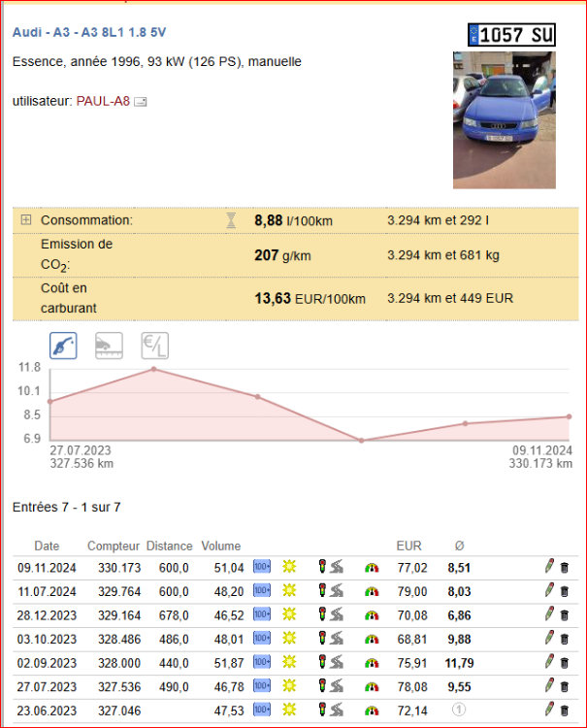
Task: Click the 13,63 EUR/100km fuel cost figure
Action: 310,299
